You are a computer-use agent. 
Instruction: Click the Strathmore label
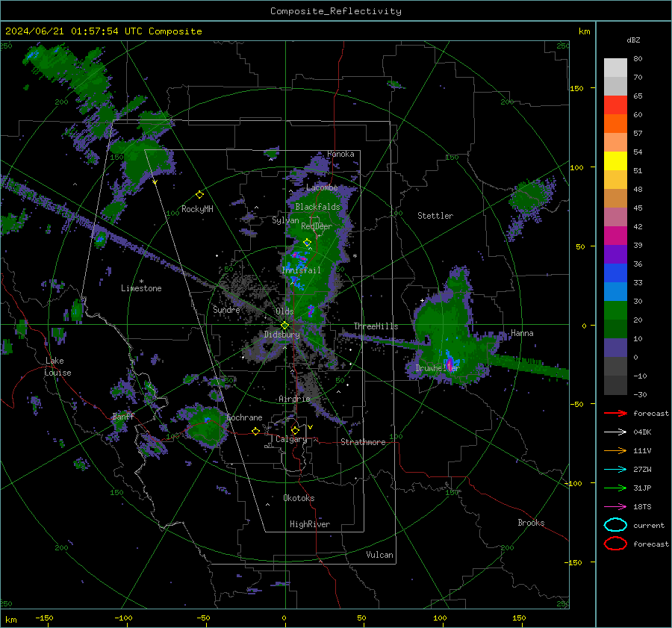363,442
